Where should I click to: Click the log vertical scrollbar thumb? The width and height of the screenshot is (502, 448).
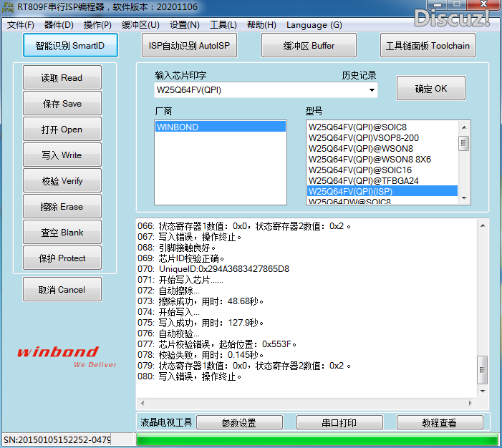483,369
